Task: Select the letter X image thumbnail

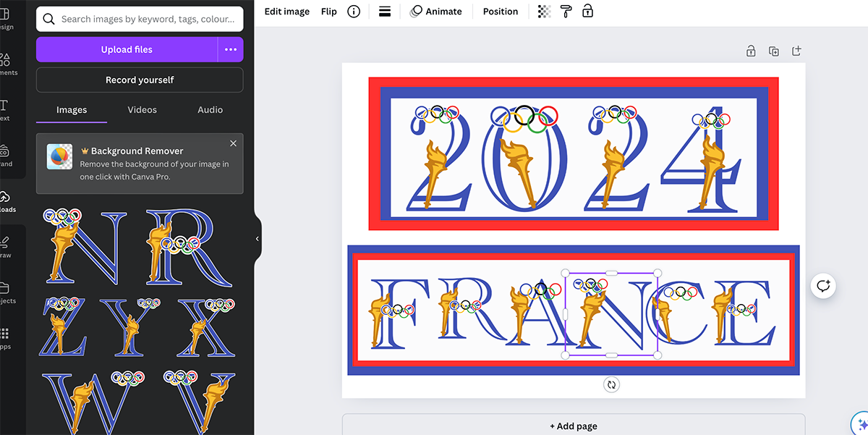Action: click(x=206, y=326)
